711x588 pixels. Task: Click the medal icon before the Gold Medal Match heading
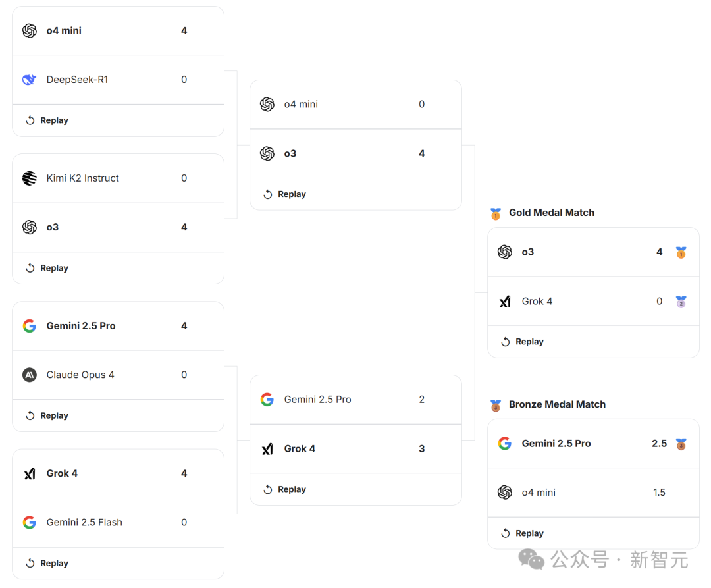(496, 213)
